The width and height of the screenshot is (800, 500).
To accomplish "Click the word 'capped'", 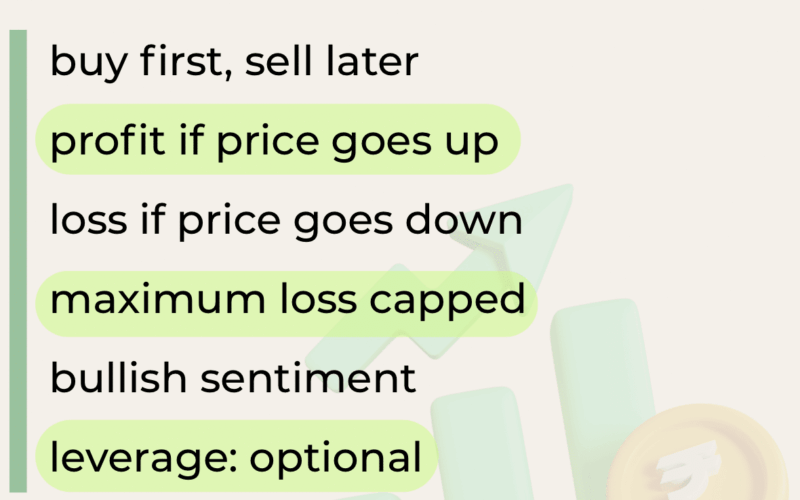I will (447, 302).
